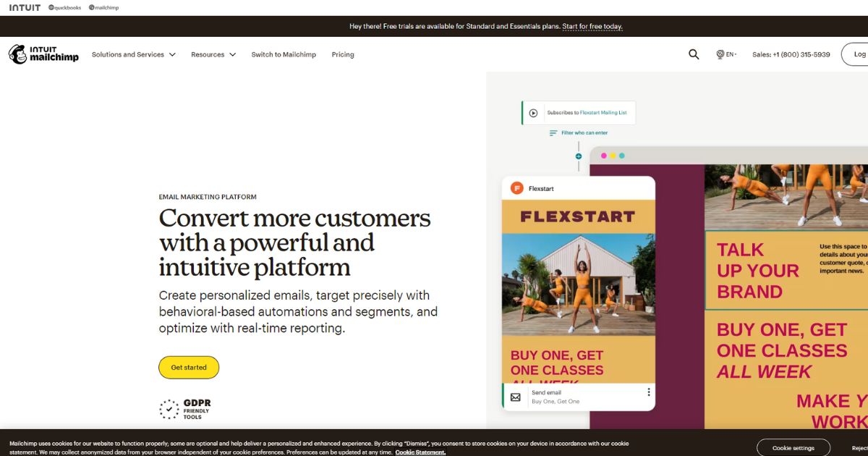
Task: Follow the Start for free today link
Action: point(592,27)
